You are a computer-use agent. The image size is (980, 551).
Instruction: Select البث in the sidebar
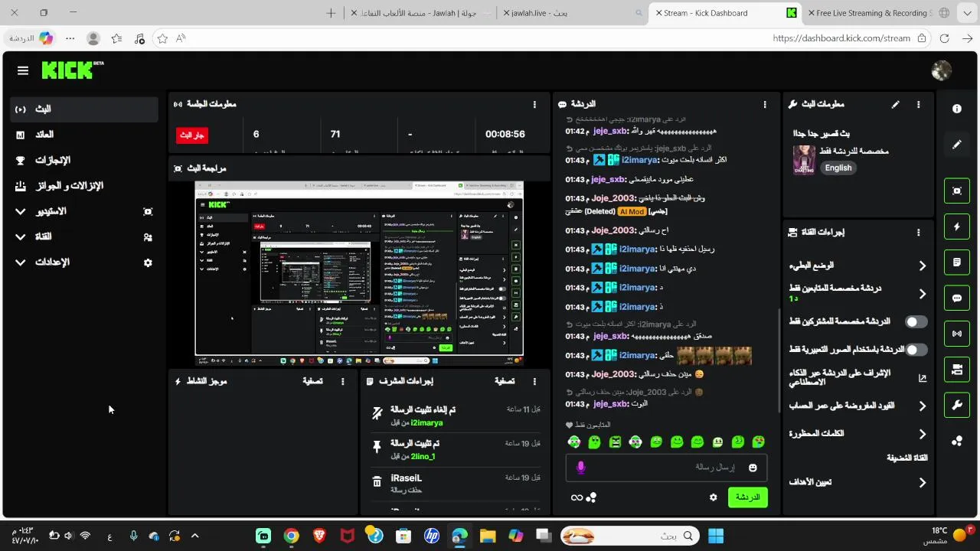(84, 109)
